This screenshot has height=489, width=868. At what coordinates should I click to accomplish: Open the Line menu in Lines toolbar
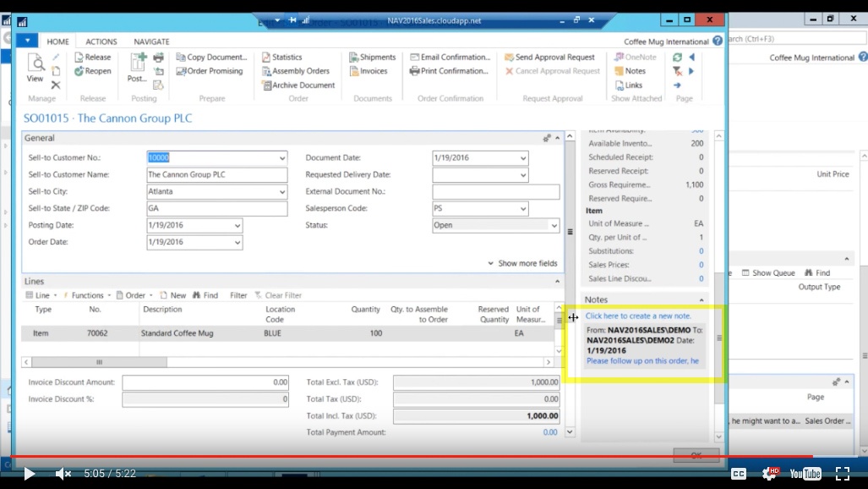pos(41,295)
